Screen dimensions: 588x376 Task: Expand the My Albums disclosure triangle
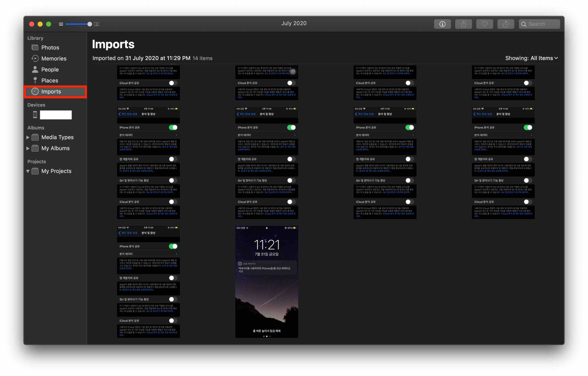point(28,148)
